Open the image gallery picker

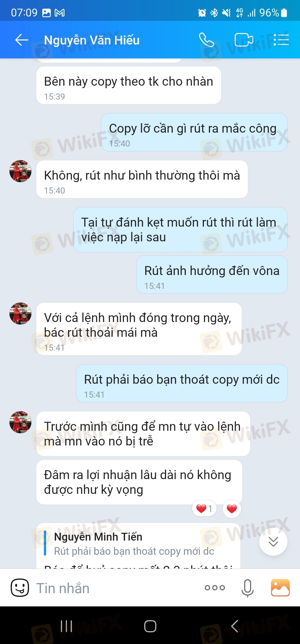280,588
